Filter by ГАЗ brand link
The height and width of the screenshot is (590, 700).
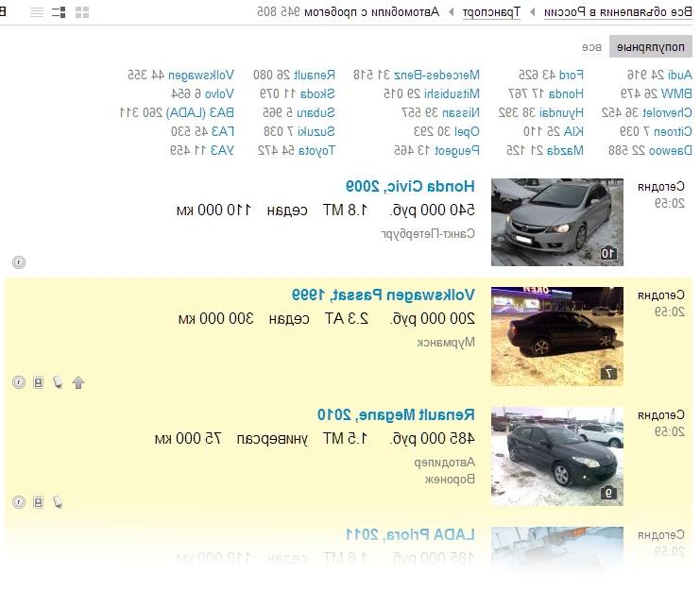tap(223, 131)
